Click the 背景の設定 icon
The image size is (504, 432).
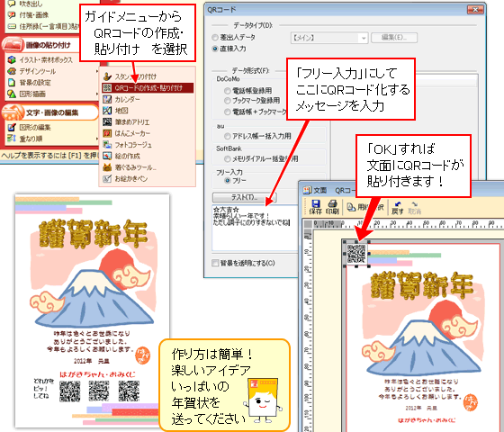pyautogui.click(x=12, y=82)
